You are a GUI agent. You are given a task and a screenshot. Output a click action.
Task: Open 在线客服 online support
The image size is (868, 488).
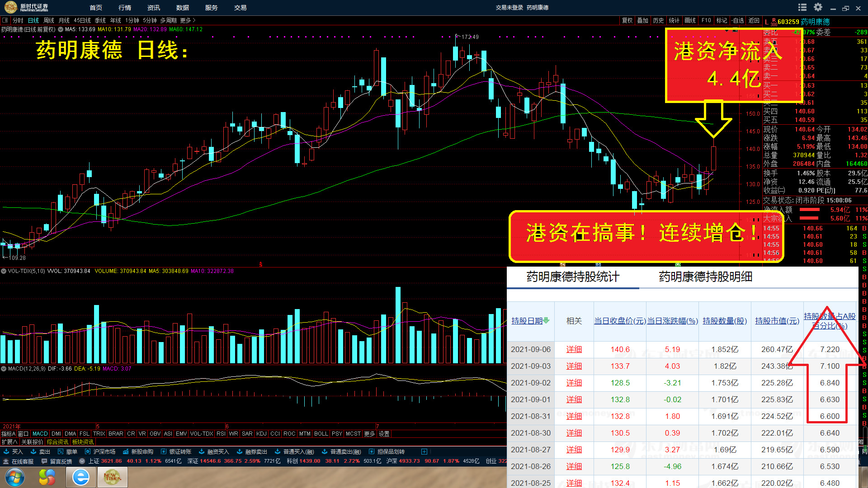click(x=19, y=461)
